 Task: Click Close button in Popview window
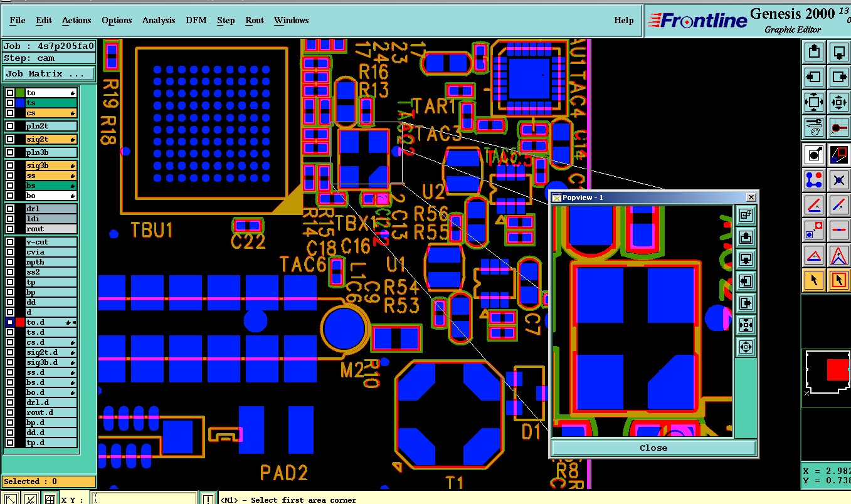653,448
